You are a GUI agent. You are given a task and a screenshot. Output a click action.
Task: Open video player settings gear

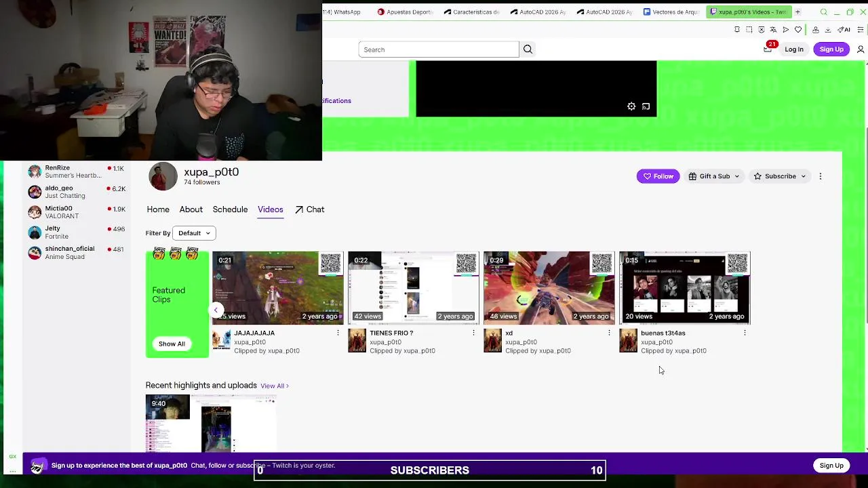tap(631, 106)
